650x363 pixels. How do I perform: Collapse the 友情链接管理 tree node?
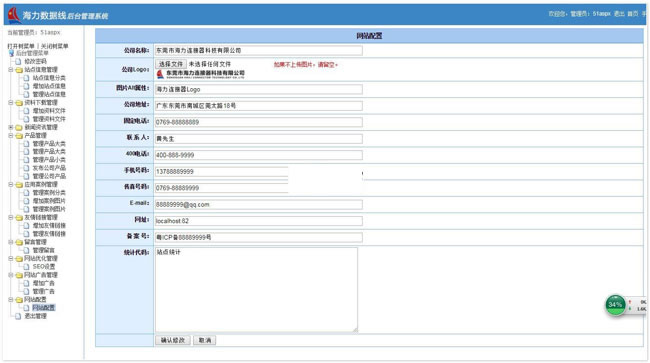(11, 217)
